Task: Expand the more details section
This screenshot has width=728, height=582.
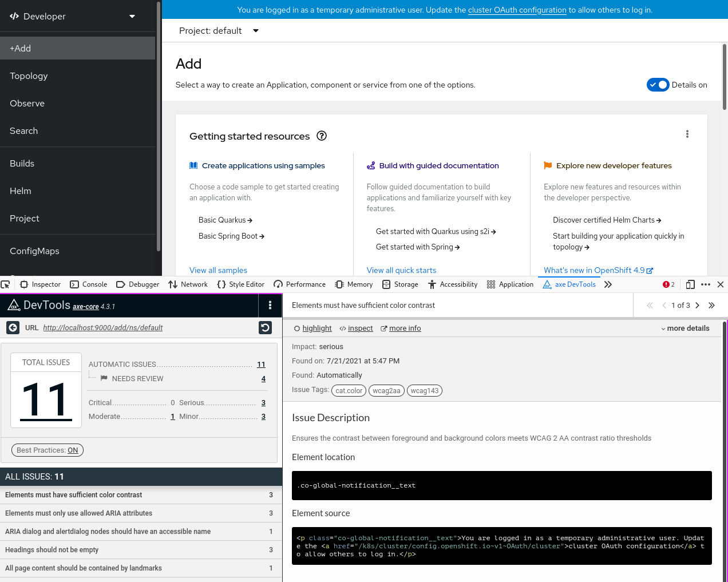Action: point(685,328)
